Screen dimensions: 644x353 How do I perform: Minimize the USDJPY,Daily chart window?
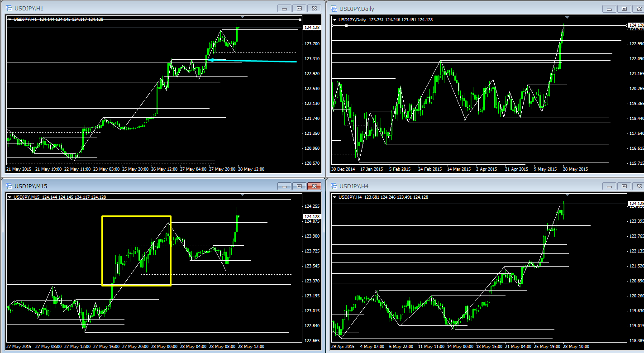coord(609,9)
